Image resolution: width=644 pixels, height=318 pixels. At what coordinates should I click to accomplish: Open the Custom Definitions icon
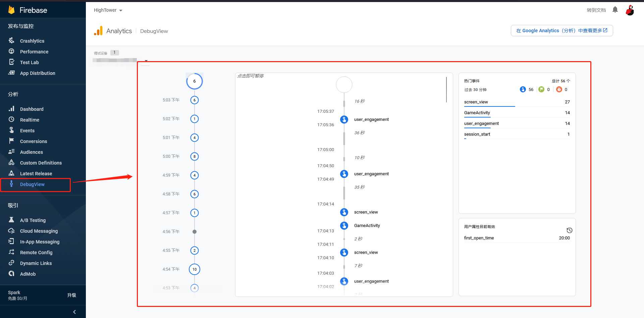coord(11,163)
